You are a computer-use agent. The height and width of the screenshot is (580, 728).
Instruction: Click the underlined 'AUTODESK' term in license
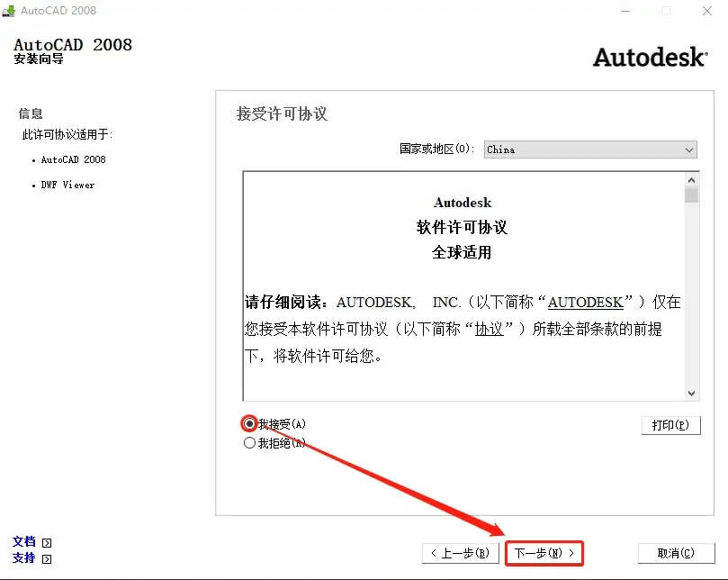tap(585, 303)
